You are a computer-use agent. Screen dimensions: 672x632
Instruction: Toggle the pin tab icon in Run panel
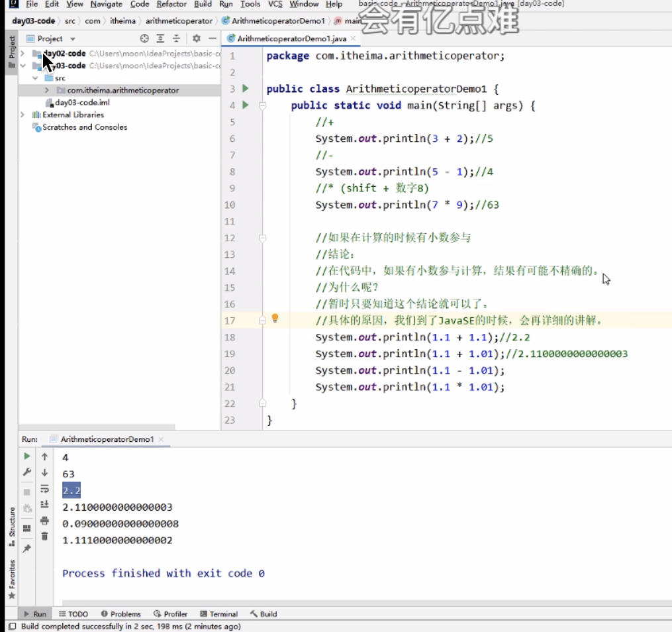27,549
